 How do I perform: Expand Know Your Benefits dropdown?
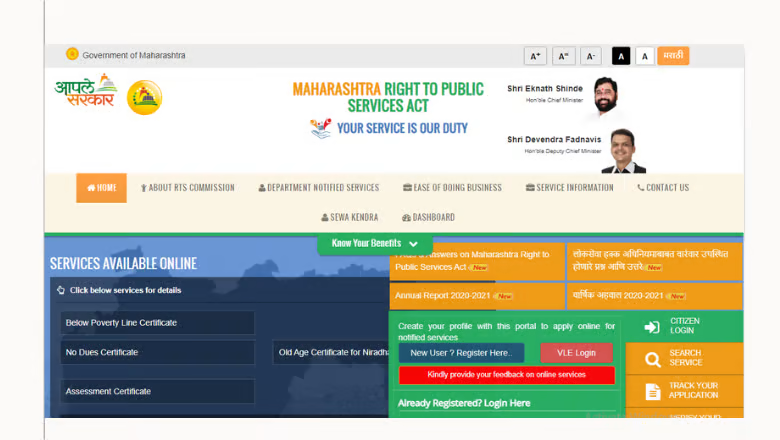pyautogui.click(x=375, y=244)
